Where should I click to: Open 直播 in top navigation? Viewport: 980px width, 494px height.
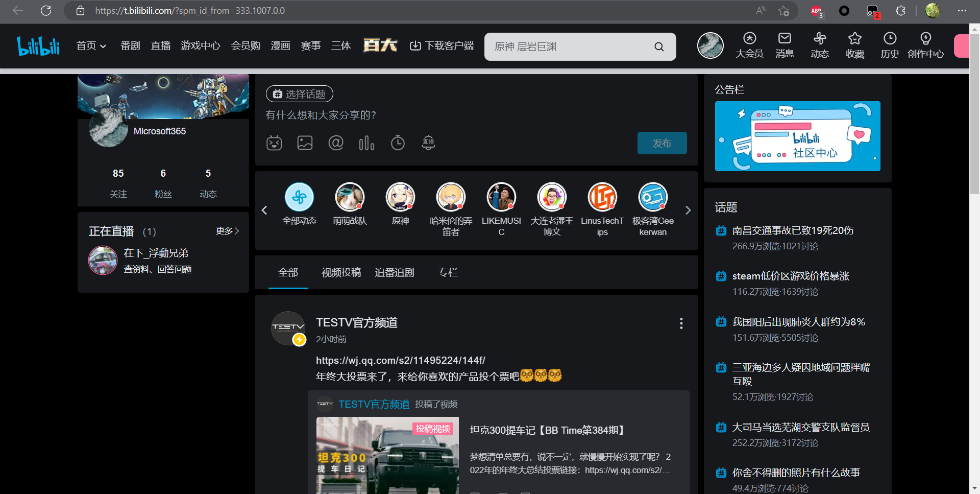pos(161,45)
